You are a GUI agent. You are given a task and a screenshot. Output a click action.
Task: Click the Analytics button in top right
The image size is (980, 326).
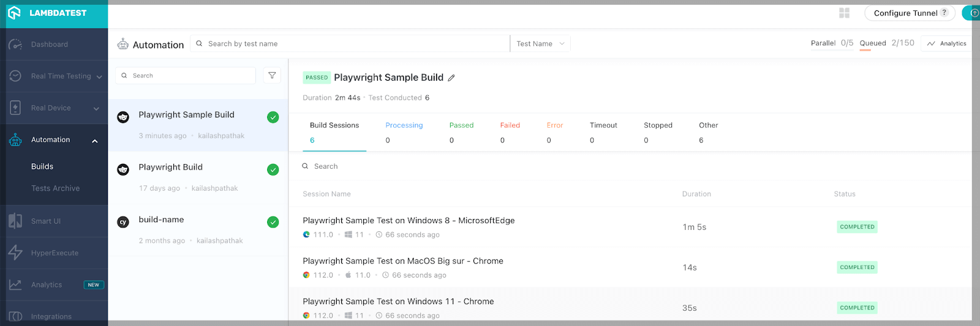(x=947, y=43)
